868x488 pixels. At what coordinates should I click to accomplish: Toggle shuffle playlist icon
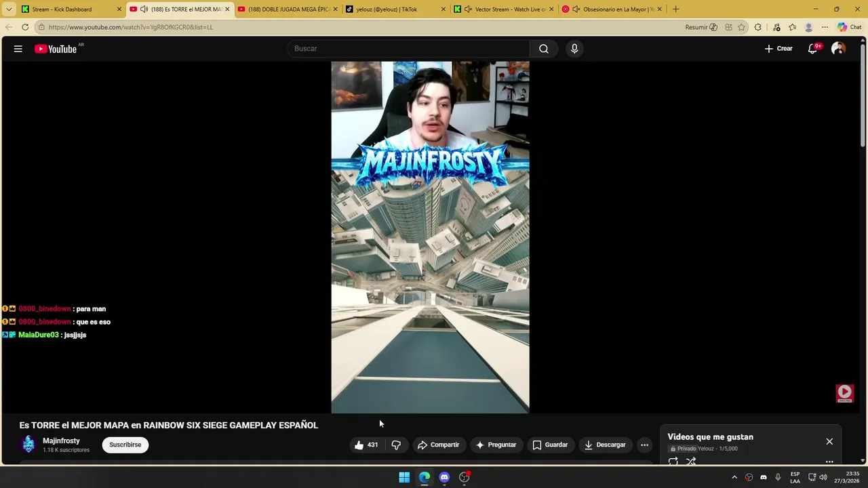point(691,461)
